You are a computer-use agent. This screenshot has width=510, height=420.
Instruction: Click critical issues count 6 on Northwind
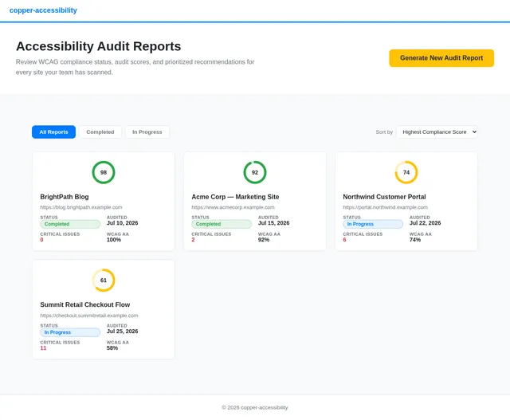coord(344,240)
